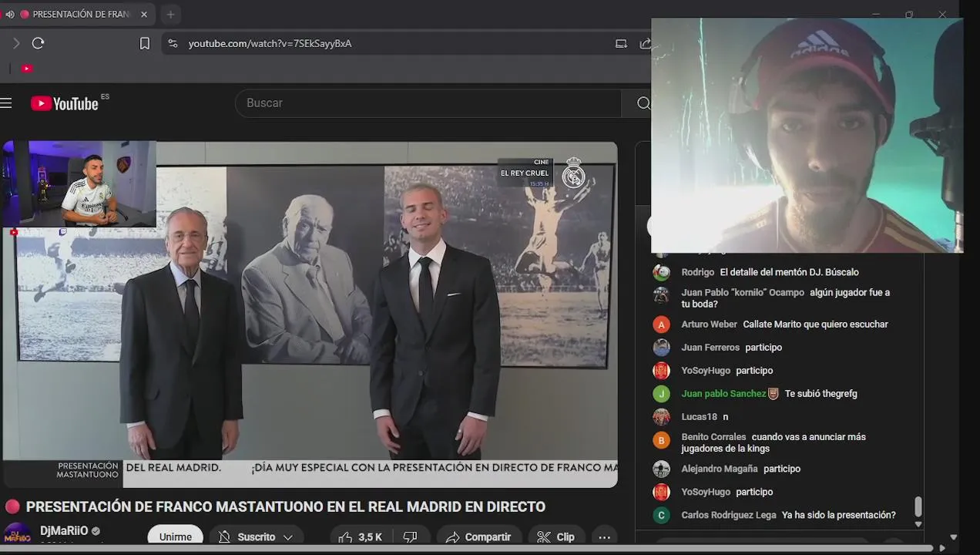The width and height of the screenshot is (980, 555).
Task: Open the DjMaRiiO channel name link
Action: point(64,531)
